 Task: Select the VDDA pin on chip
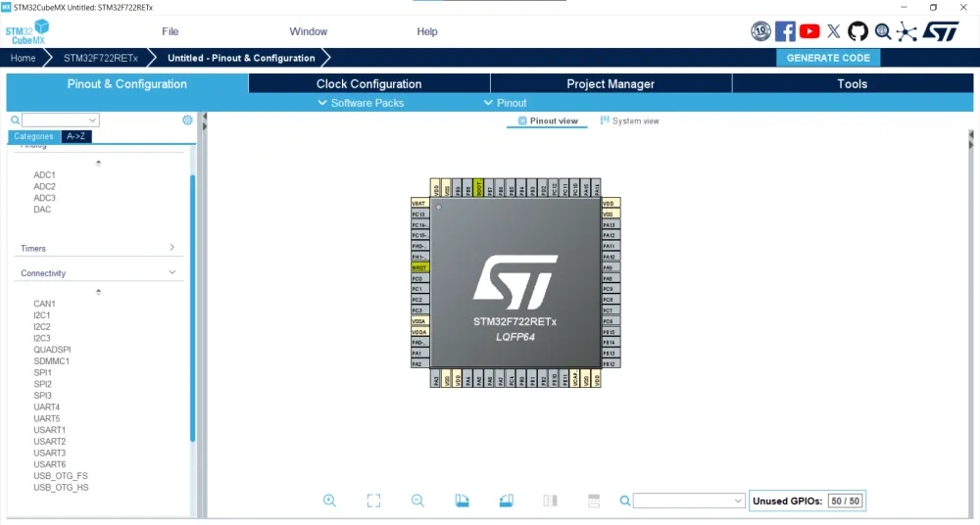(x=419, y=332)
